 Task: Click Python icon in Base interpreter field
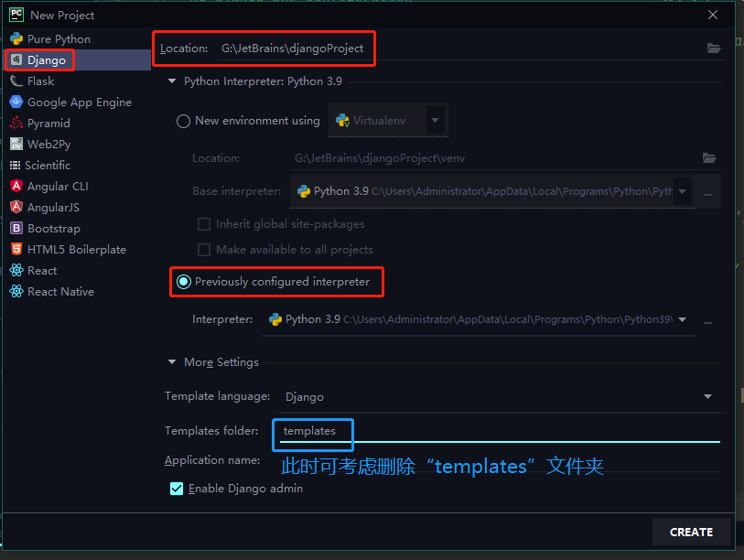[304, 191]
